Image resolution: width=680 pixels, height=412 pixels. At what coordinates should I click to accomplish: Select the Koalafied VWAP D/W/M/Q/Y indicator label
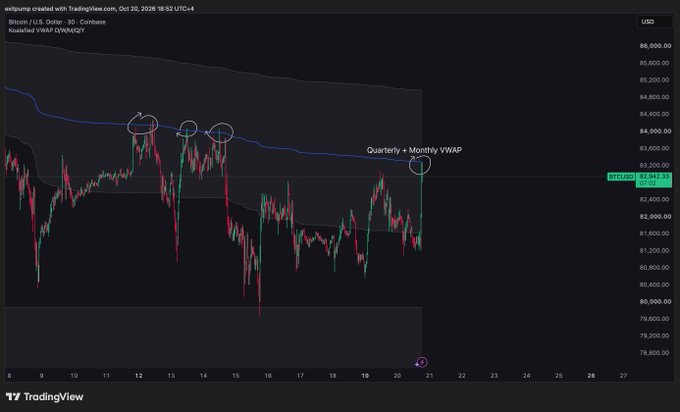pyautogui.click(x=46, y=30)
